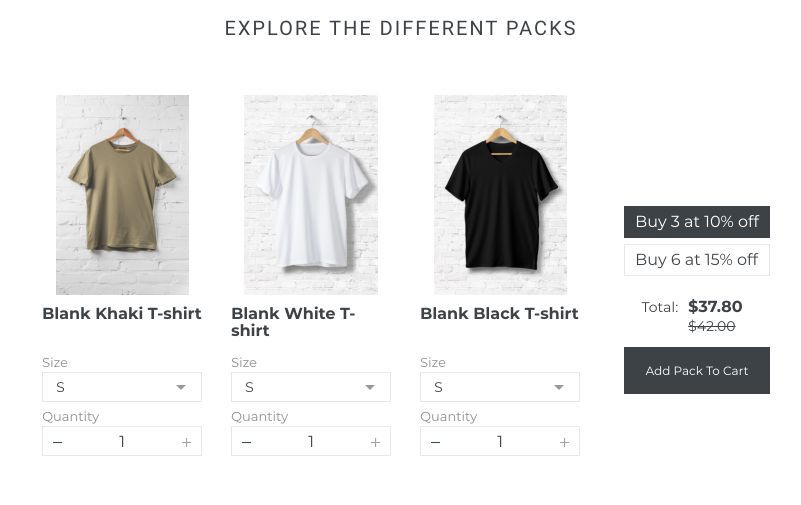Go to the Blank Black T-shirt title link

point(499,314)
